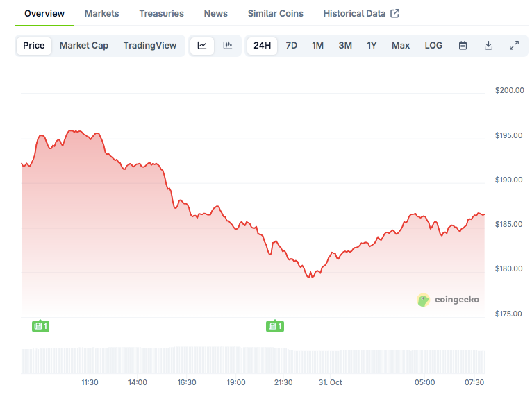This screenshot has height=401, width=532.
Task: Open the calendar date range picker
Action: (463, 46)
